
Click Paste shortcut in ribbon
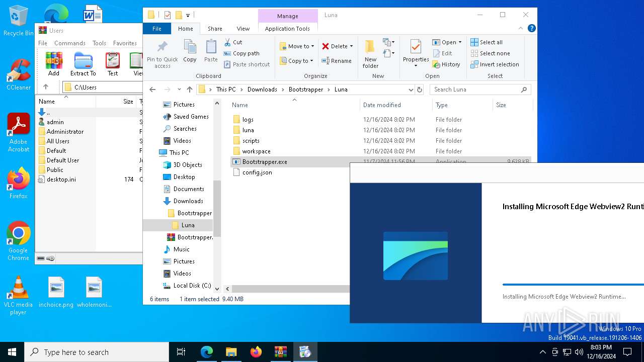tap(247, 64)
